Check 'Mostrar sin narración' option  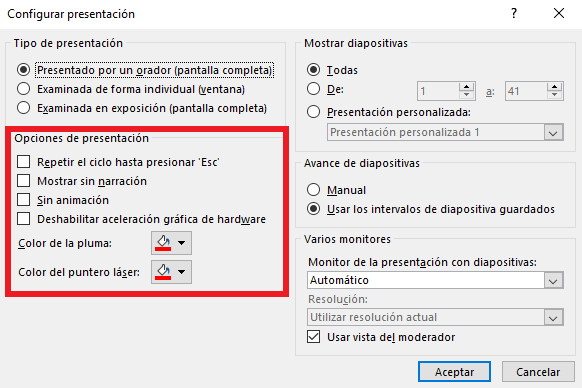(x=24, y=181)
